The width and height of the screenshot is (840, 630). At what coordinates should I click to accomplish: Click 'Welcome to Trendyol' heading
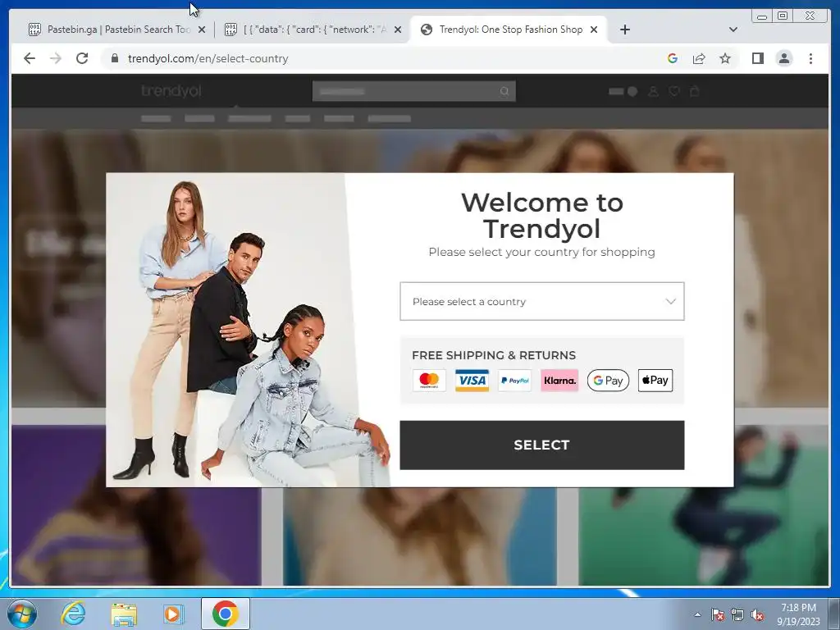[x=542, y=216]
